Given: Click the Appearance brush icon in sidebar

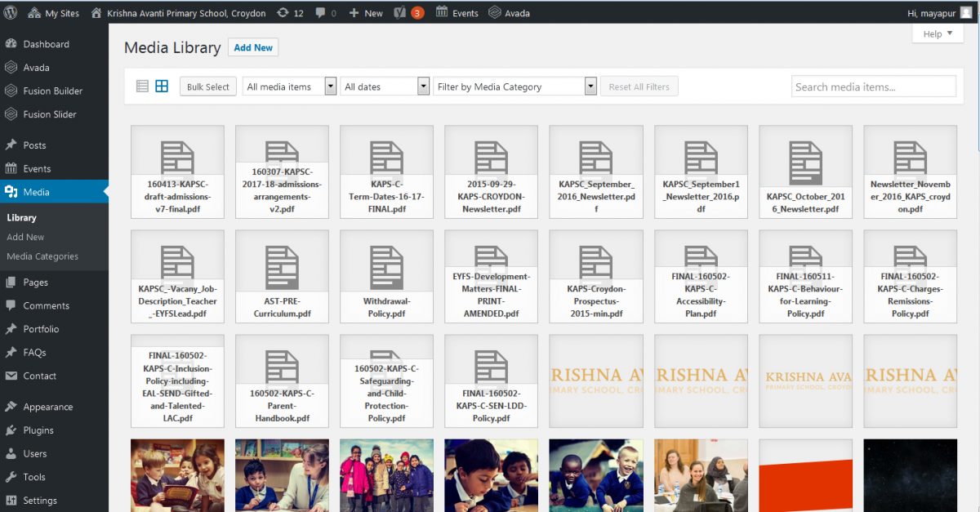Looking at the screenshot, I should point(13,407).
